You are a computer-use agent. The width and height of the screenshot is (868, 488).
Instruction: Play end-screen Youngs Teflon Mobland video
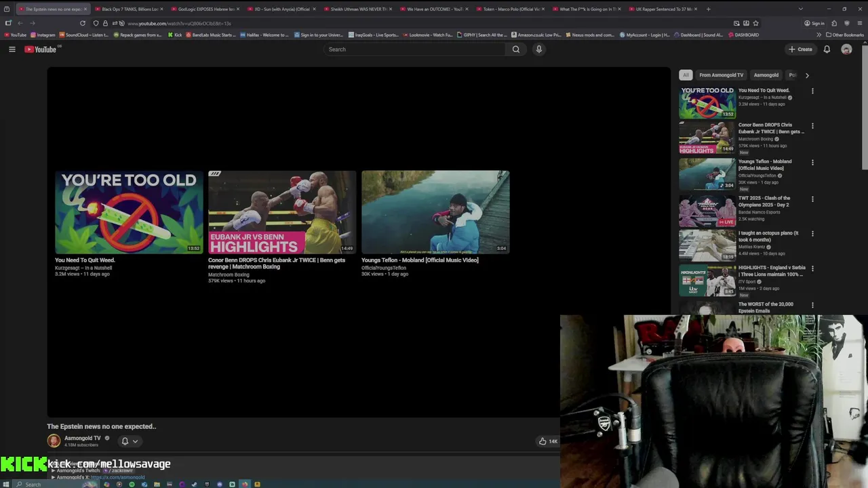435,212
